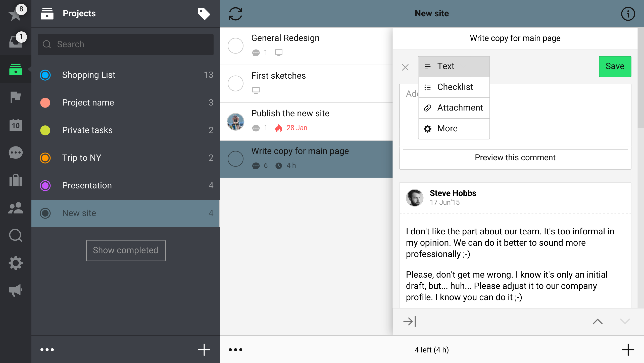Open the briefcase icon in the sidebar
The height and width of the screenshot is (363, 644).
tap(16, 180)
